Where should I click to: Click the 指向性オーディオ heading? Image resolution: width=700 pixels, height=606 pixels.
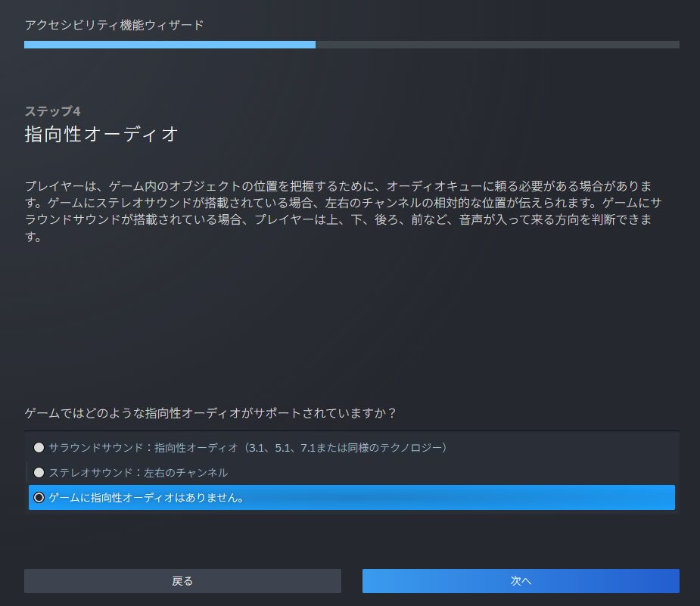point(101,135)
